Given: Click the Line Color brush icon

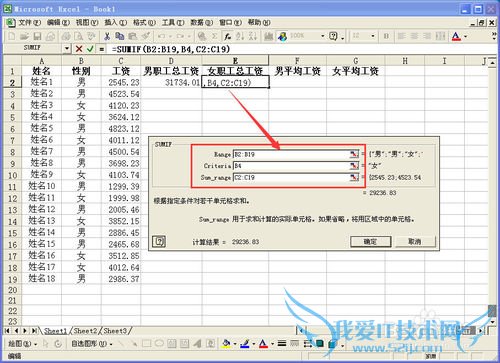Looking at the screenshot, I should point(245,343).
